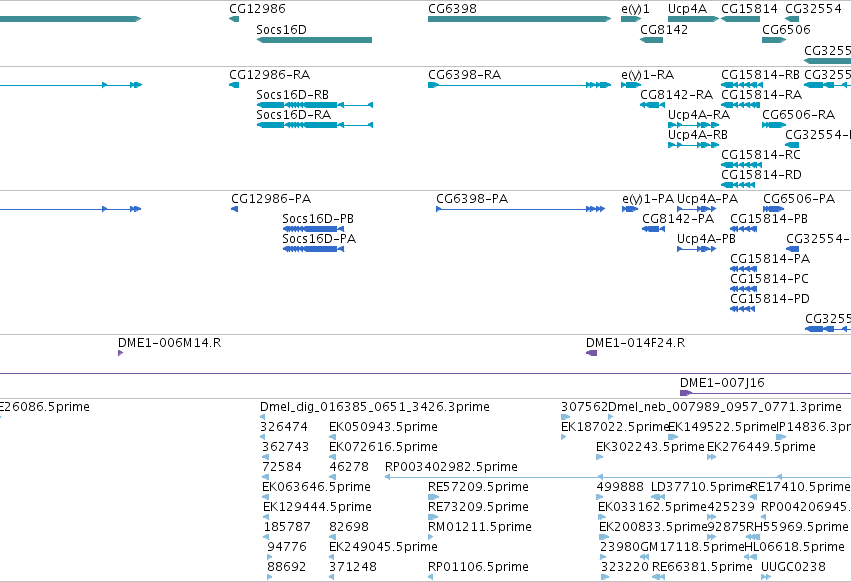This screenshot has width=851, height=582.
Task: Click the UUGC0238 EST
Action: coord(765,577)
